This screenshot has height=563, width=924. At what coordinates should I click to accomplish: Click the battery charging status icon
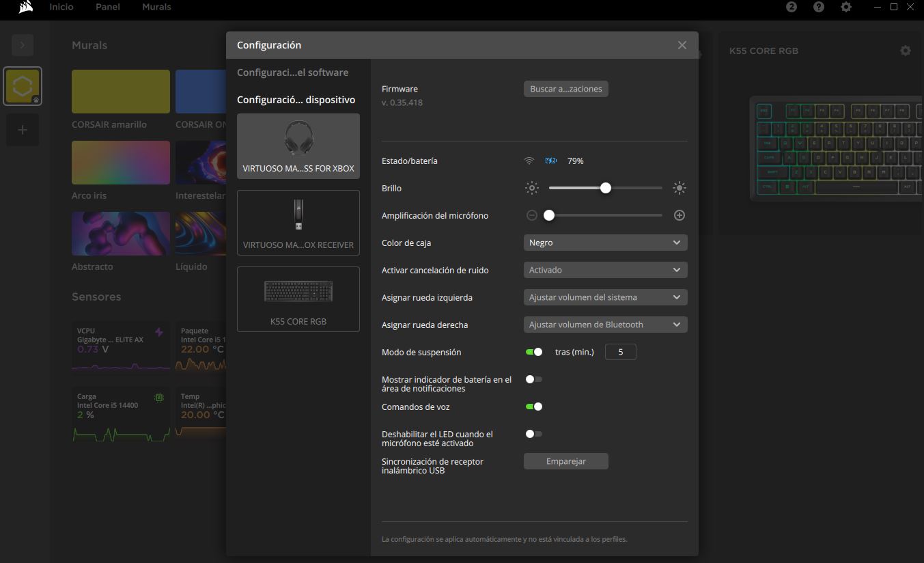tap(551, 161)
